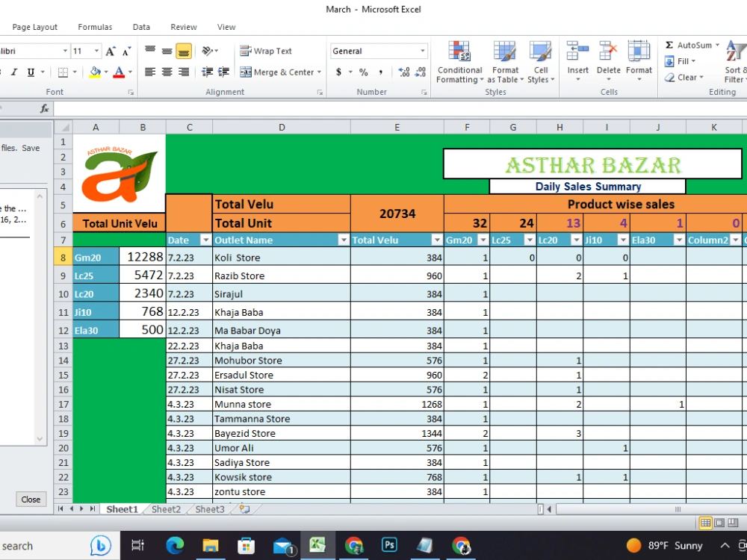Align text right

click(184, 72)
